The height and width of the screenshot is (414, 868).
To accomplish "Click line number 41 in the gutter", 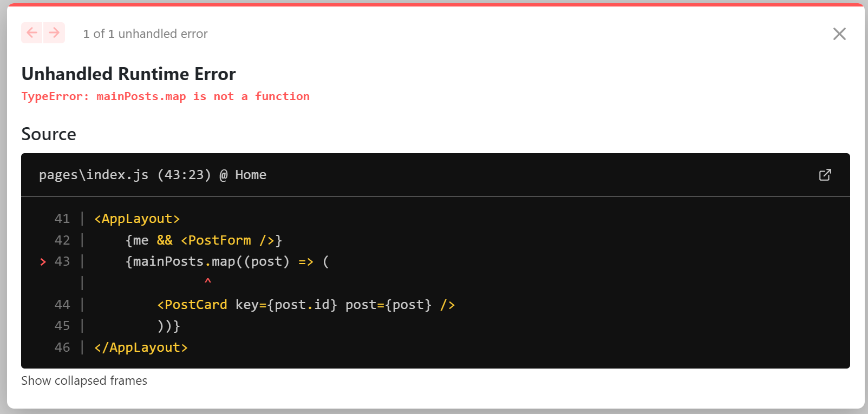I will tap(62, 219).
